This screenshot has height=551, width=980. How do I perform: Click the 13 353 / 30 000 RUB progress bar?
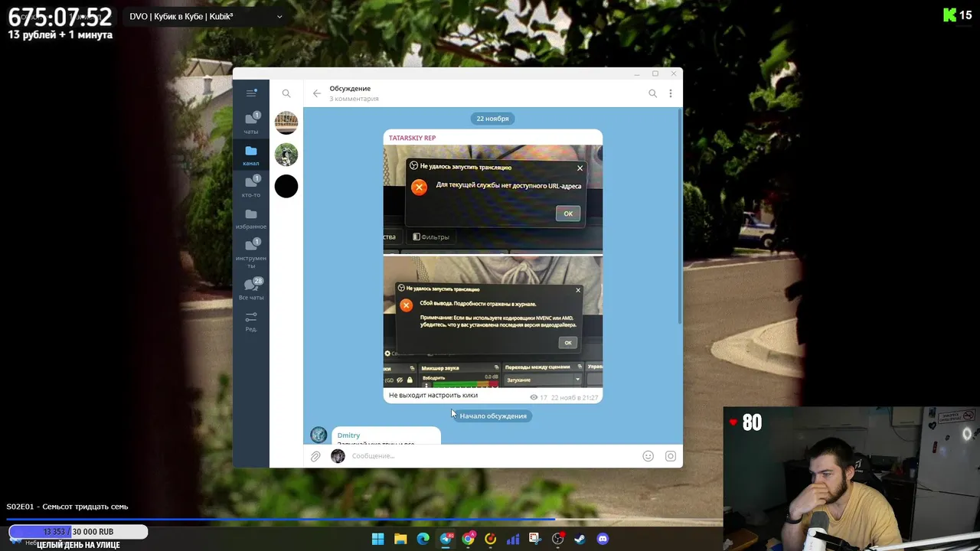[x=78, y=531]
